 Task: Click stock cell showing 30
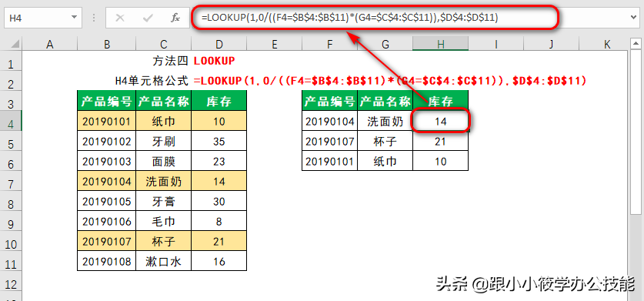click(219, 201)
